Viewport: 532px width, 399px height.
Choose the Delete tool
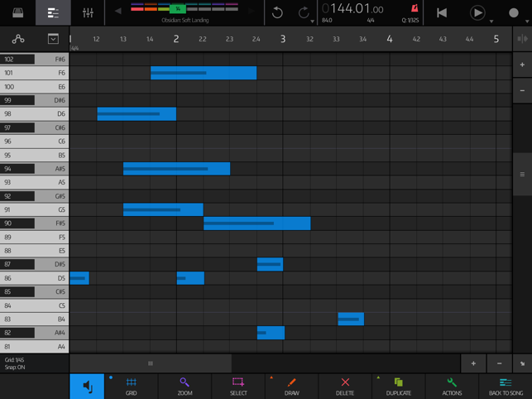click(345, 386)
